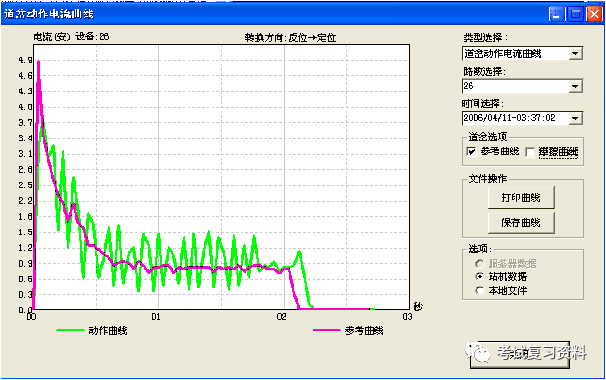Choose the 本地文件 radio option
606x380 pixels.
(480, 290)
